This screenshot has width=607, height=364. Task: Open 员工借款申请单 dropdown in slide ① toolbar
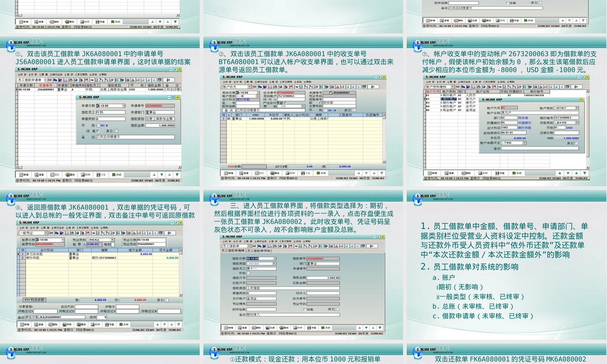pyautogui.click(x=45, y=80)
